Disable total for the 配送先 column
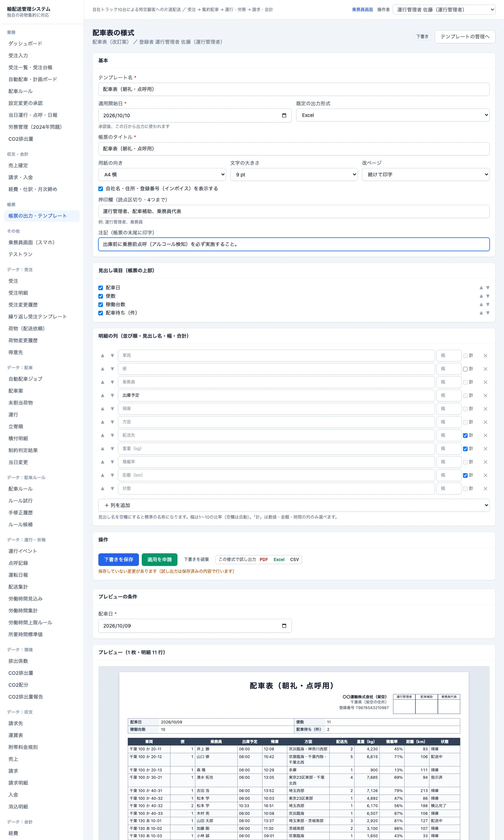Viewport: 504px width, 840px height. point(465,435)
